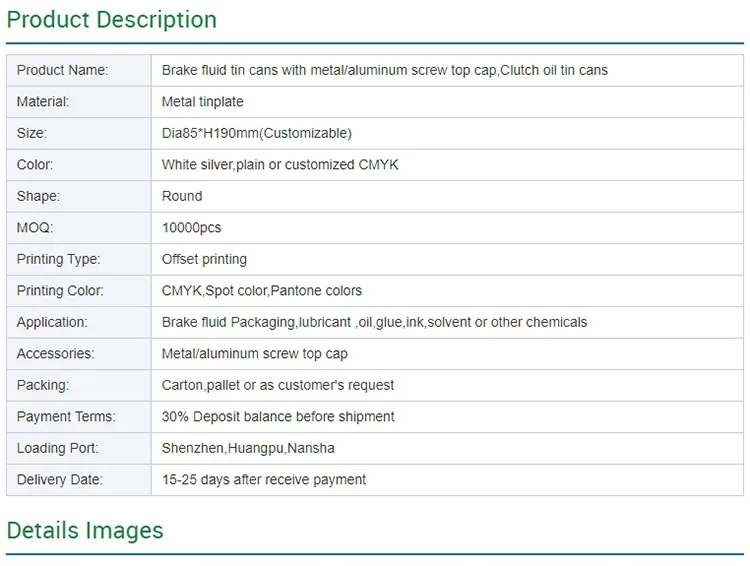The width and height of the screenshot is (750, 566).
Task: Click the Product Description heading
Action: (112, 20)
